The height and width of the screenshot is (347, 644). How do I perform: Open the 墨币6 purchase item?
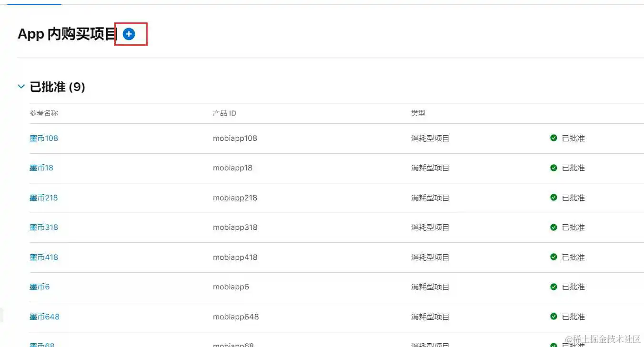click(40, 287)
